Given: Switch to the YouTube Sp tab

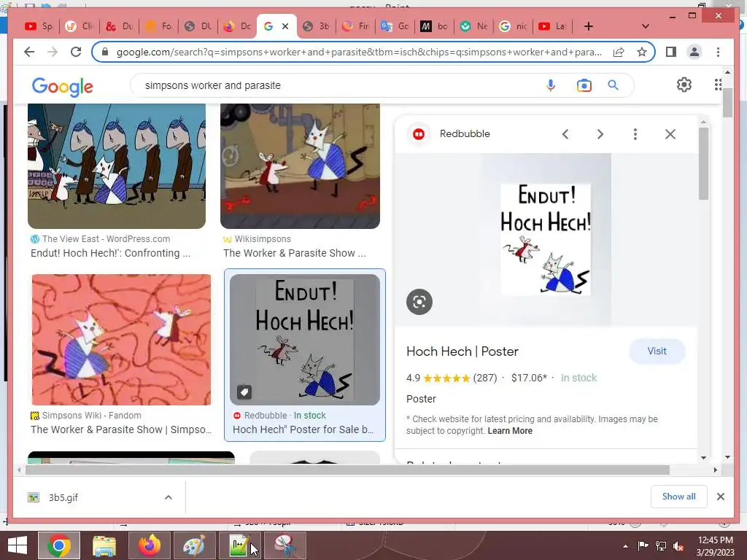Looking at the screenshot, I should (39, 26).
